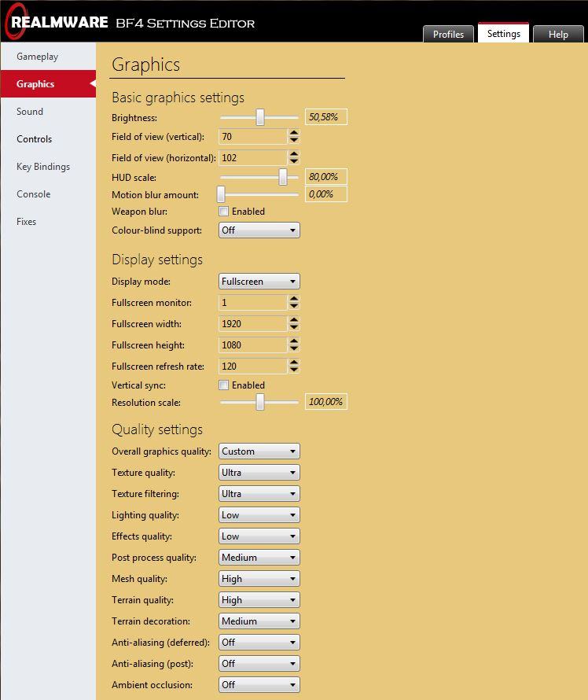The width and height of the screenshot is (588, 700).
Task: Increase Fullscreen monitor number with up arrow
Action: (293, 299)
